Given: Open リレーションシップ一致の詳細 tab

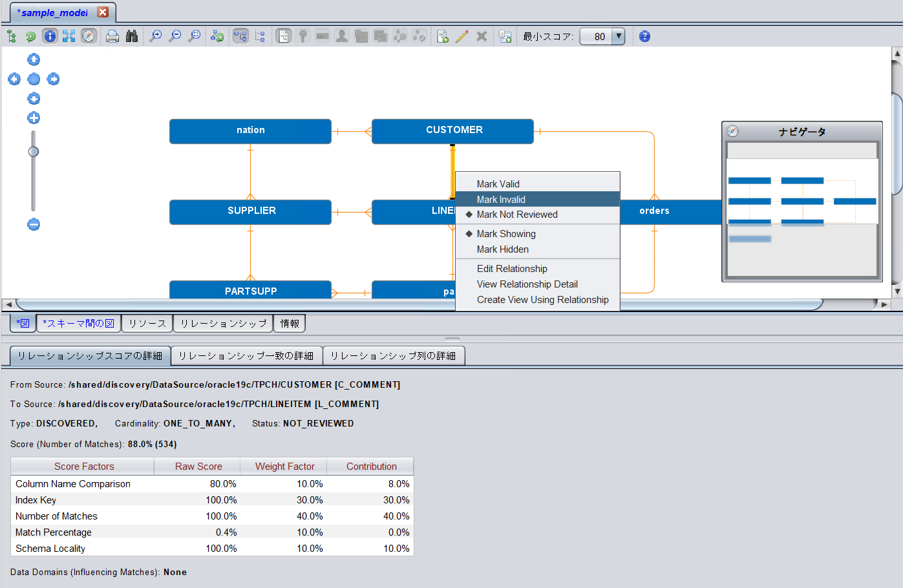Looking at the screenshot, I should [246, 355].
